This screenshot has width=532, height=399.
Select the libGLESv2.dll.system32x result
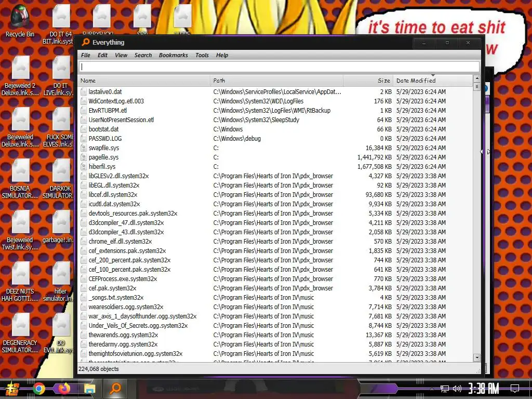118,176
